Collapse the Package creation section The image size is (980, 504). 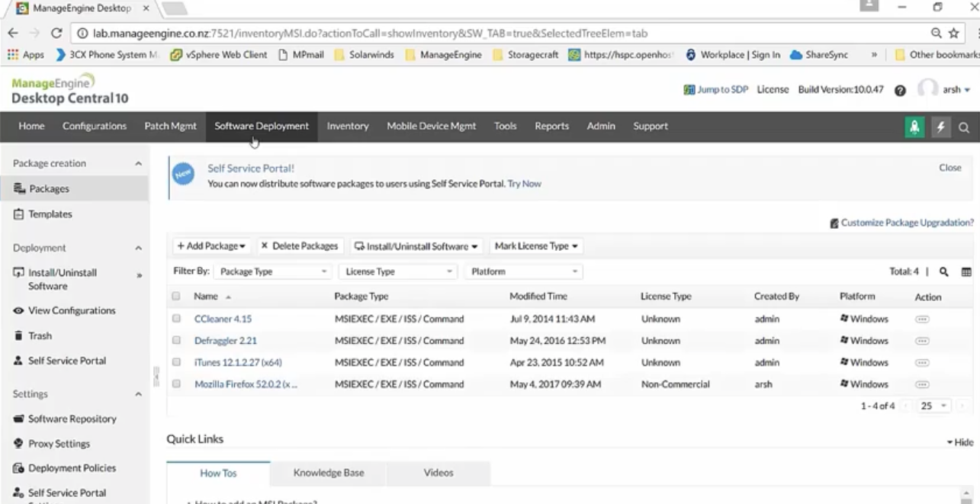[138, 164]
